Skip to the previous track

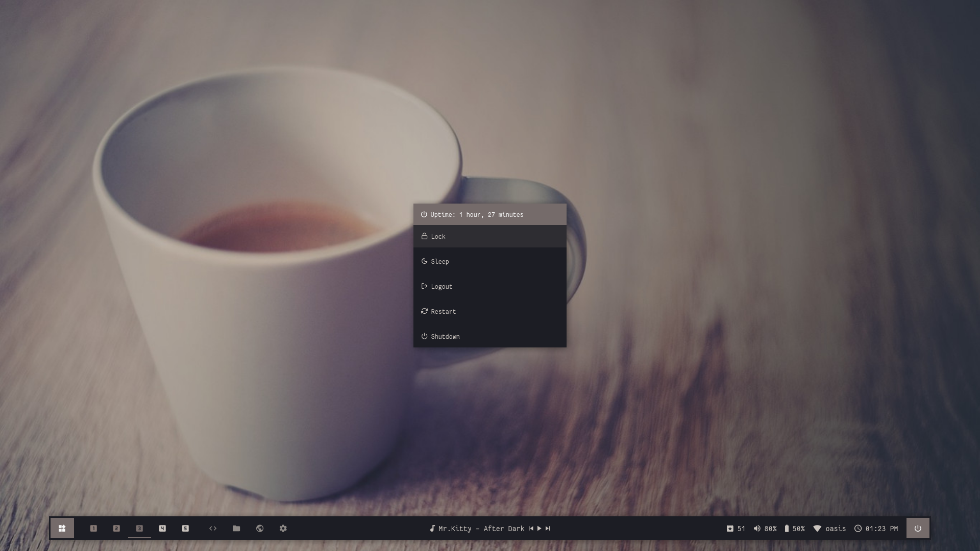point(531,529)
